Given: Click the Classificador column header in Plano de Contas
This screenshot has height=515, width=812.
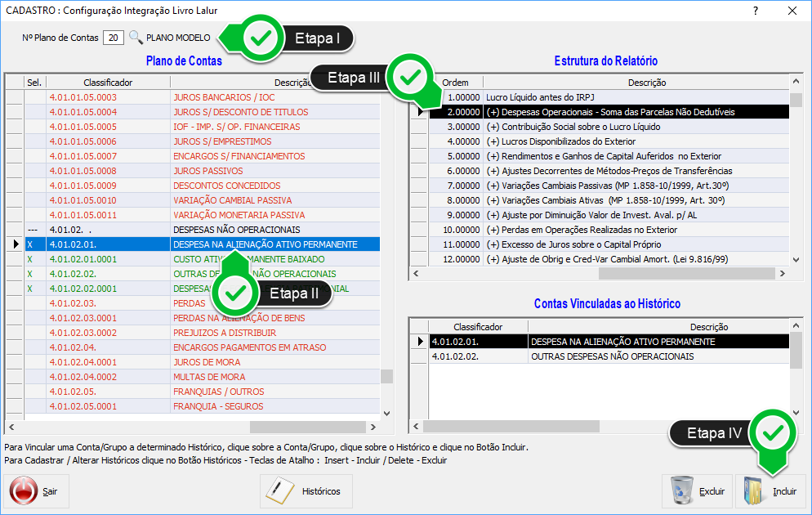Looking at the screenshot, I should point(108,83).
